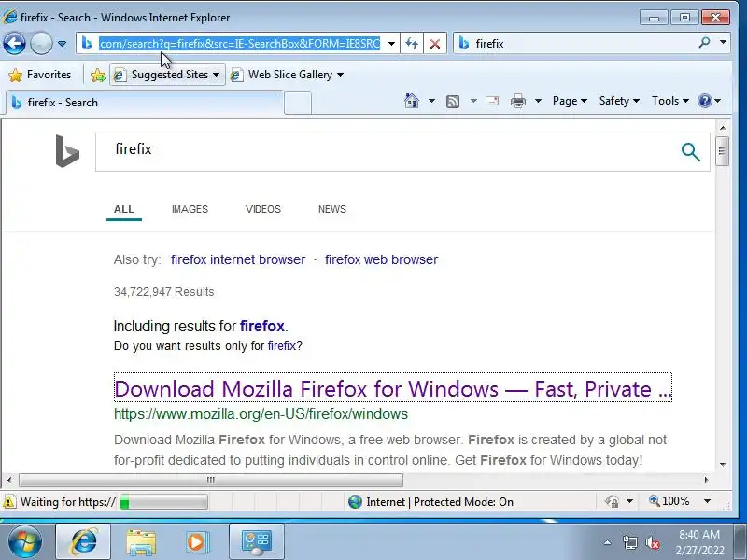Switch to IMAGES results tab
The height and width of the screenshot is (560, 747).
coord(190,209)
